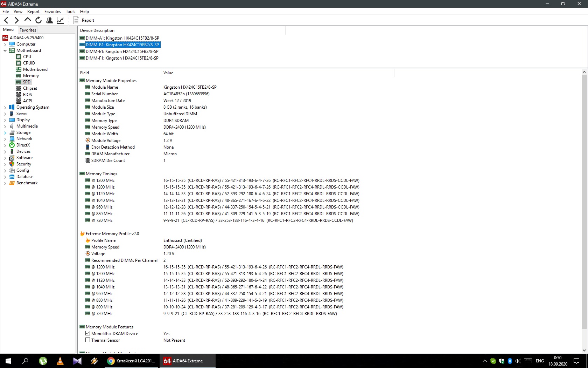The height and width of the screenshot is (368, 588).
Task: Open the Tools menu
Action: 70,12
